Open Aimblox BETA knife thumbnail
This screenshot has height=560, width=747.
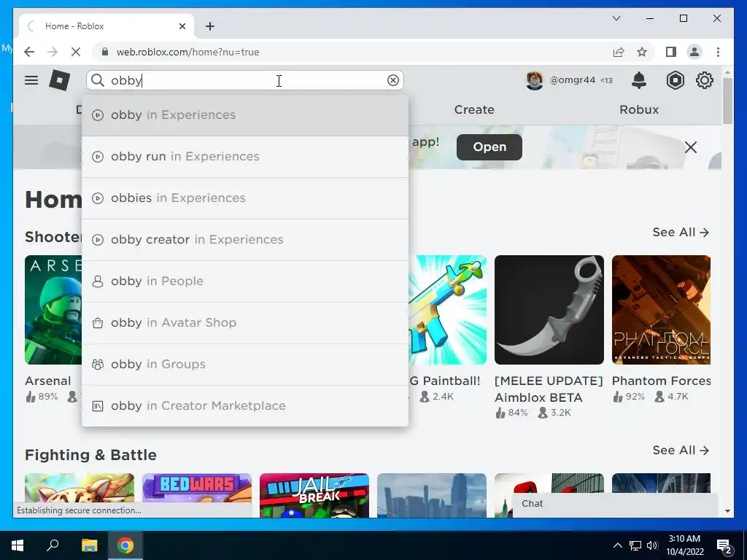tap(549, 310)
